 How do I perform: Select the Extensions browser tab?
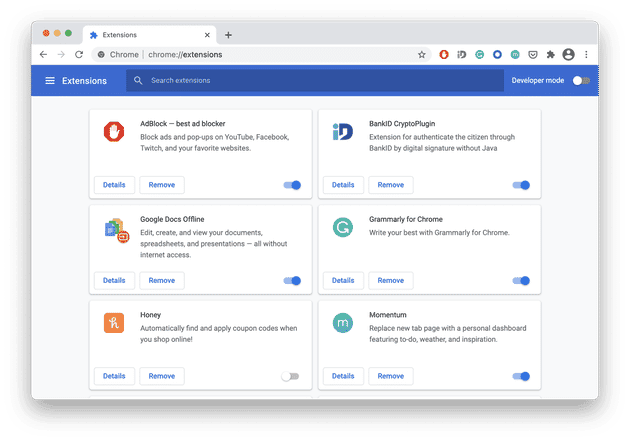point(149,35)
